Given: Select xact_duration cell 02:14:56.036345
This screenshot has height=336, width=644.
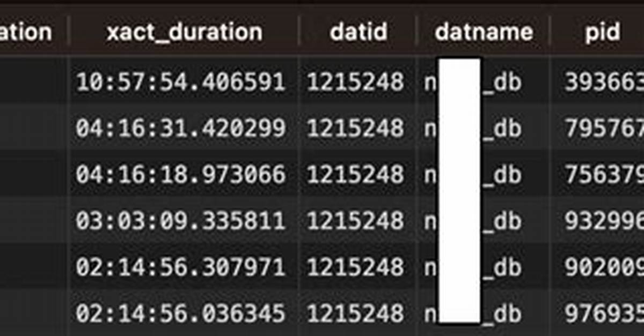Looking at the screenshot, I should coord(180,314).
